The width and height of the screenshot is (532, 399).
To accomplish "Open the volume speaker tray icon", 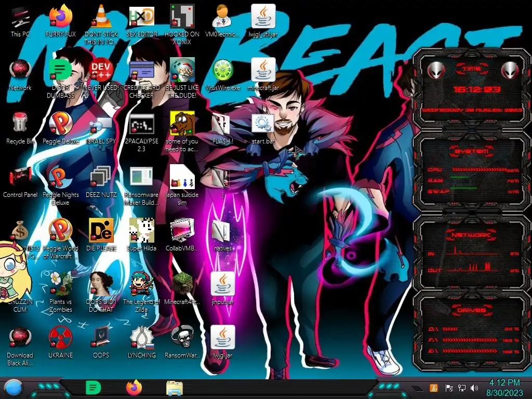I will tap(474, 388).
